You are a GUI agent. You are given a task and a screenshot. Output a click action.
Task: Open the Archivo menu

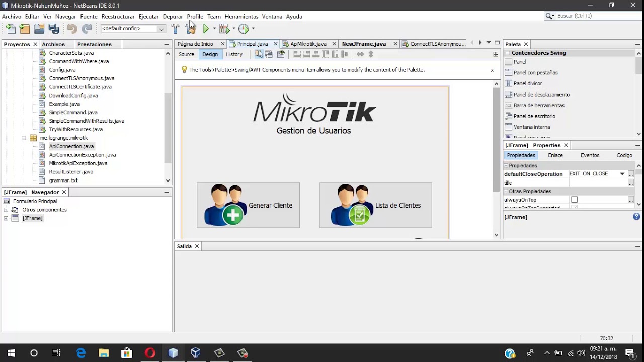point(12,16)
